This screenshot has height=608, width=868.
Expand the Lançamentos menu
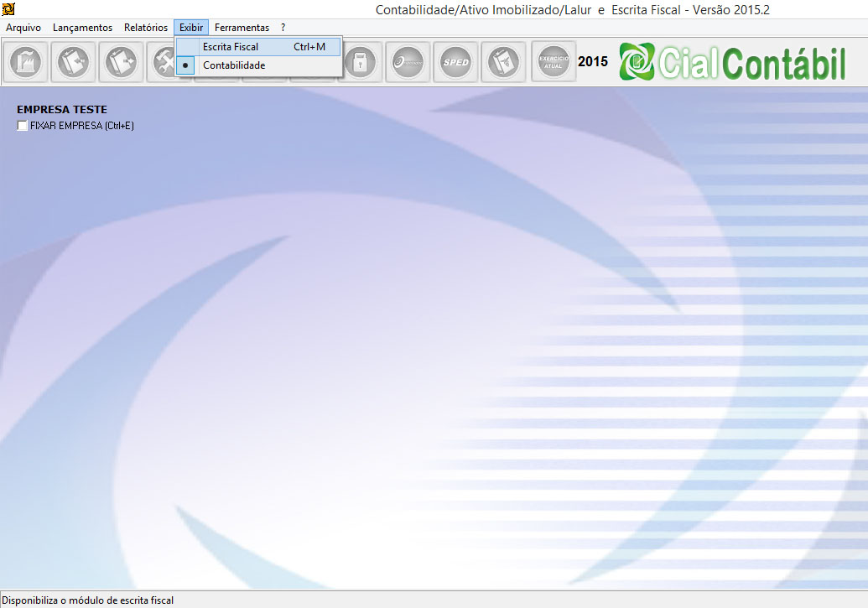point(82,28)
